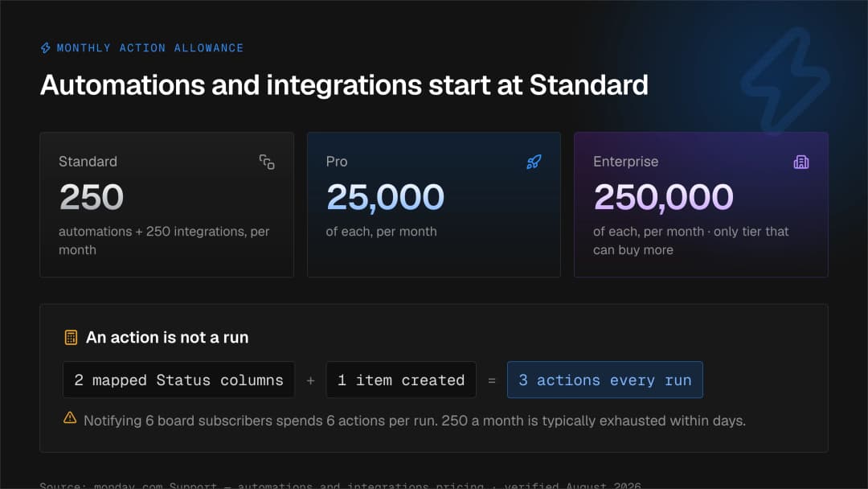This screenshot has height=489, width=868.
Task: Click the '250,000' figure in the Enterprise card
Action: click(x=663, y=197)
